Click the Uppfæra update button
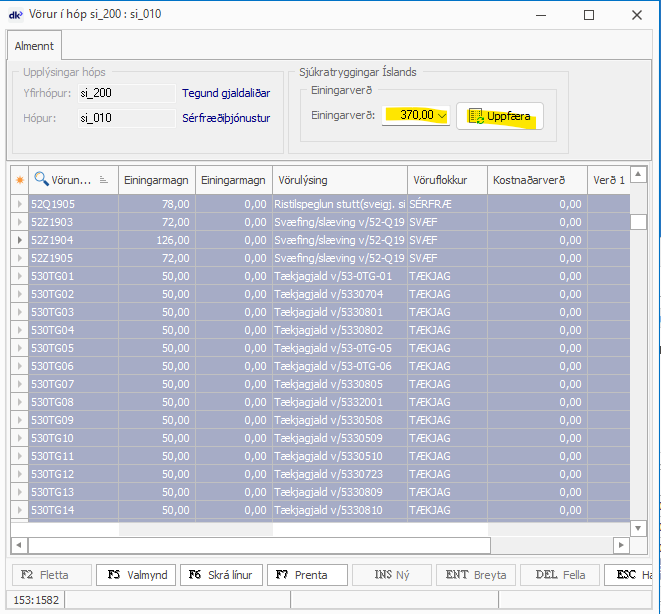The image size is (661, 614). (x=500, y=117)
